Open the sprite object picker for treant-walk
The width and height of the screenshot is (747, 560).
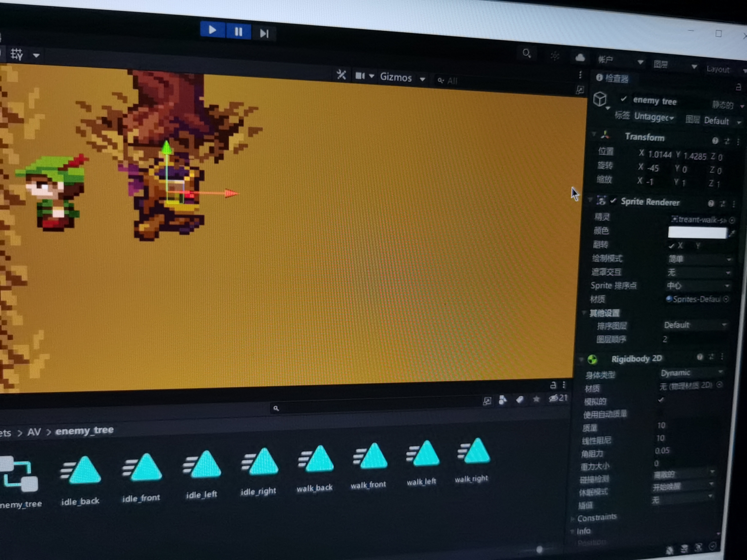[732, 220]
